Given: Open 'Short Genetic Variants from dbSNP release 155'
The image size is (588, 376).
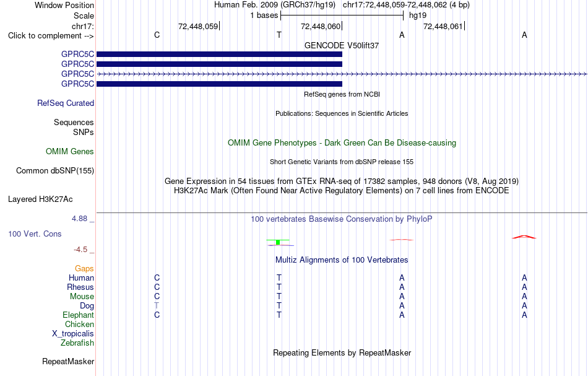Looking at the screenshot, I should coord(342,162).
